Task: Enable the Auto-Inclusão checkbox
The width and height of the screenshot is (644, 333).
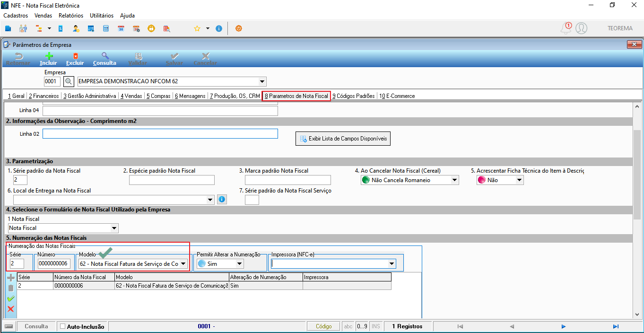Action: pos(63,326)
